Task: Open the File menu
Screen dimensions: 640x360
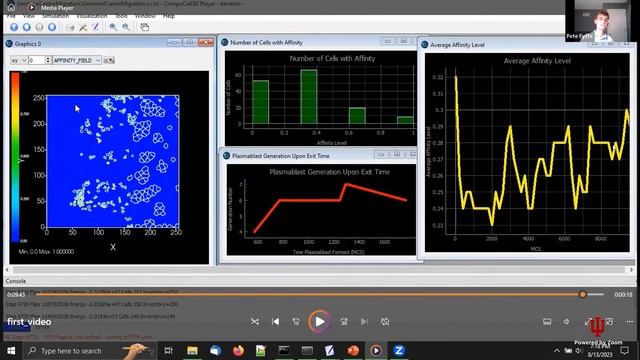Action: (11, 16)
